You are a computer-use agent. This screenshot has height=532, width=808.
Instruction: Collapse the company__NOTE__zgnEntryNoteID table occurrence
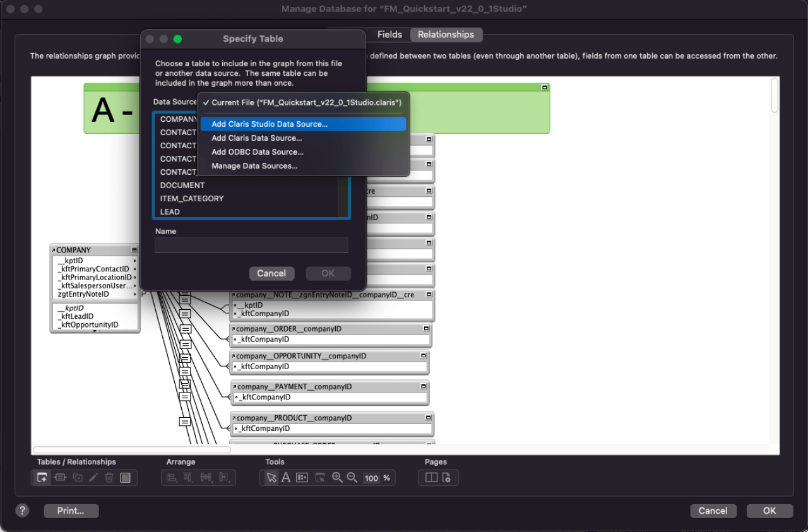[429, 295]
